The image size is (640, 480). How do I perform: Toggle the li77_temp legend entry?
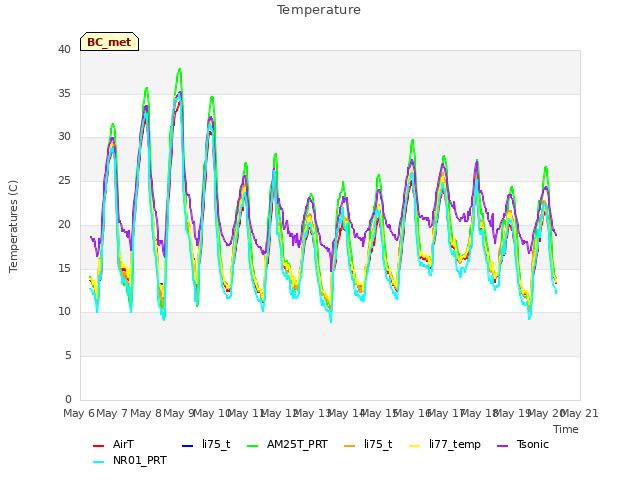(x=445, y=444)
